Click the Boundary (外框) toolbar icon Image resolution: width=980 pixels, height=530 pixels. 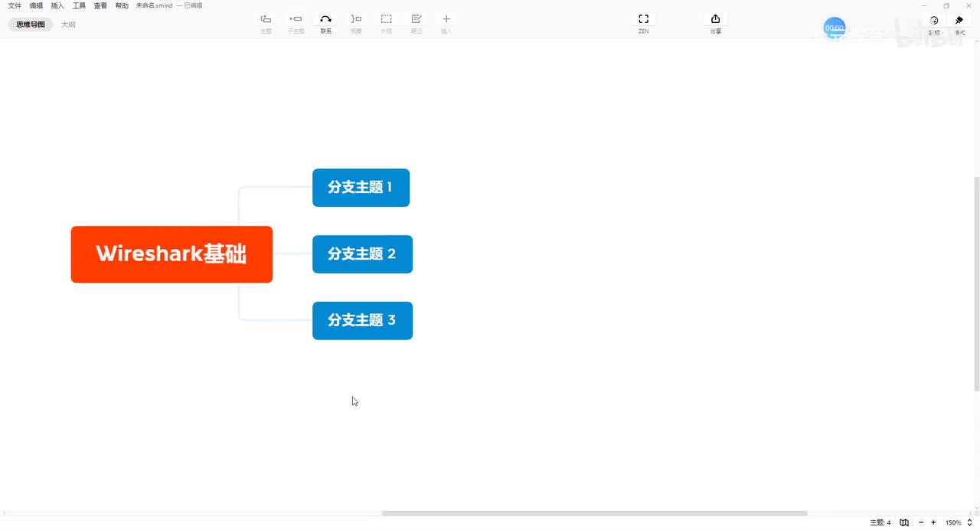[387, 19]
